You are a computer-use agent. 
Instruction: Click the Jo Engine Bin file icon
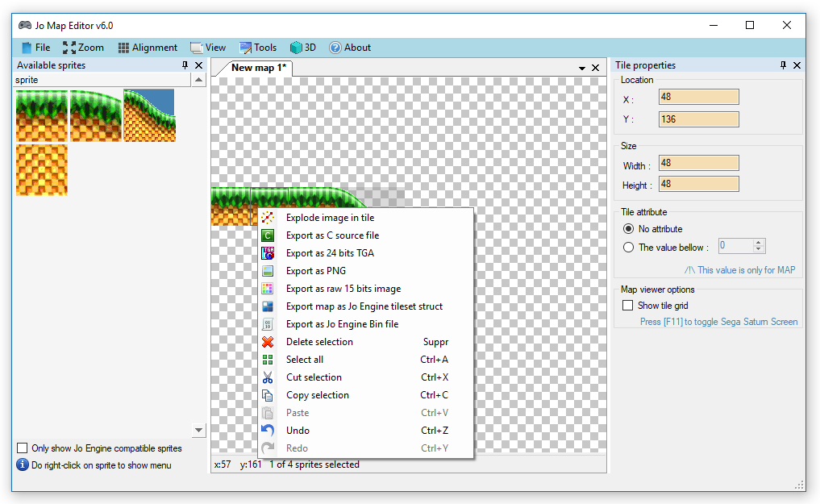[268, 324]
